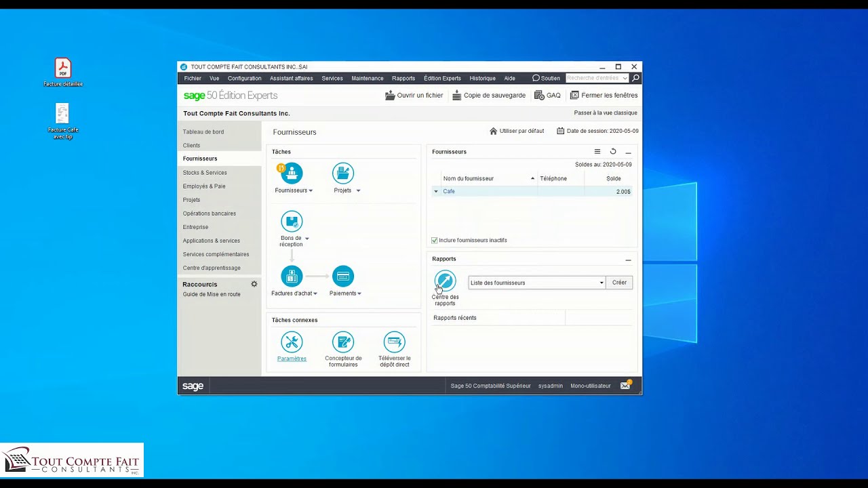
Task: Click Passer à la vue classique link
Action: pyautogui.click(x=606, y=113)
